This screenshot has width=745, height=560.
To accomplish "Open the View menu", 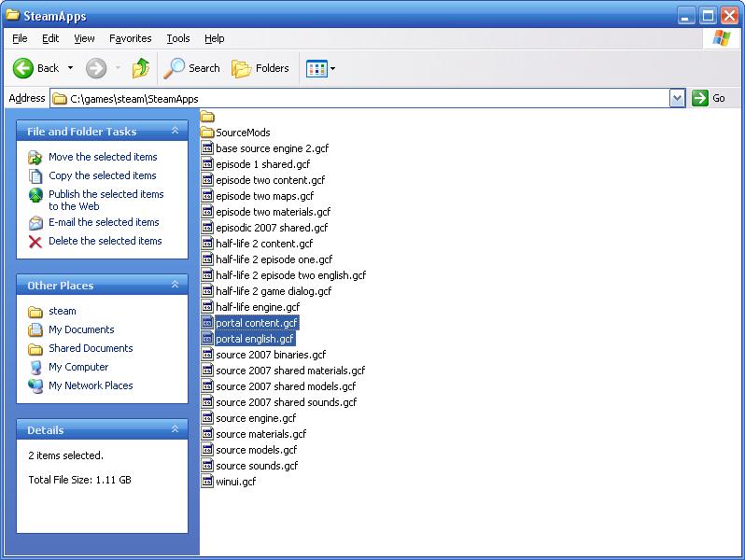I will pos(84,38).
